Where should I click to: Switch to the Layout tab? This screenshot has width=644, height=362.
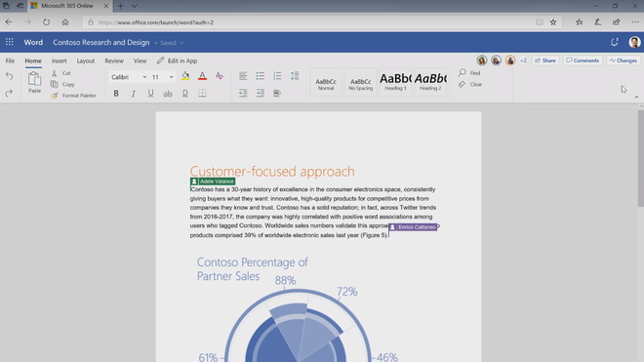[x=86, y=60]
